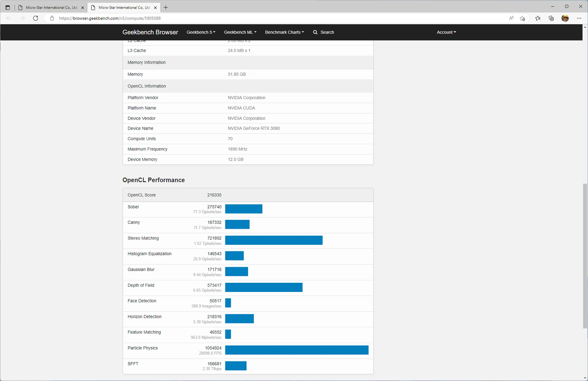588x381 pixels.
Task: Expand the Geekbench 5 dropdown
Action: 201,32
